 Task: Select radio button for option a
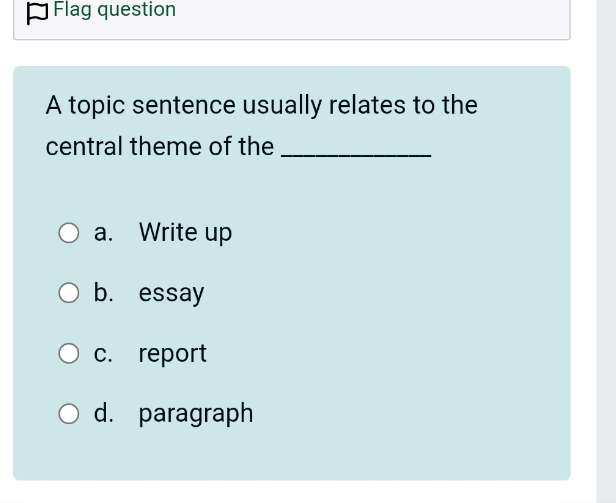pos(69,233)
